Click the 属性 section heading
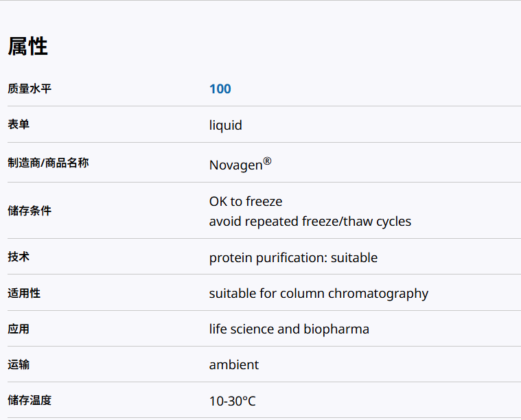Viewport: 521px width, 420px height. [x=27, y=47]
